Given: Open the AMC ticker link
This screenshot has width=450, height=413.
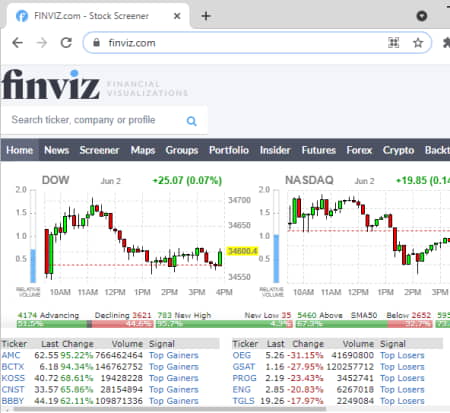Looking at the screenshot, I should click(x=11, y=355).
